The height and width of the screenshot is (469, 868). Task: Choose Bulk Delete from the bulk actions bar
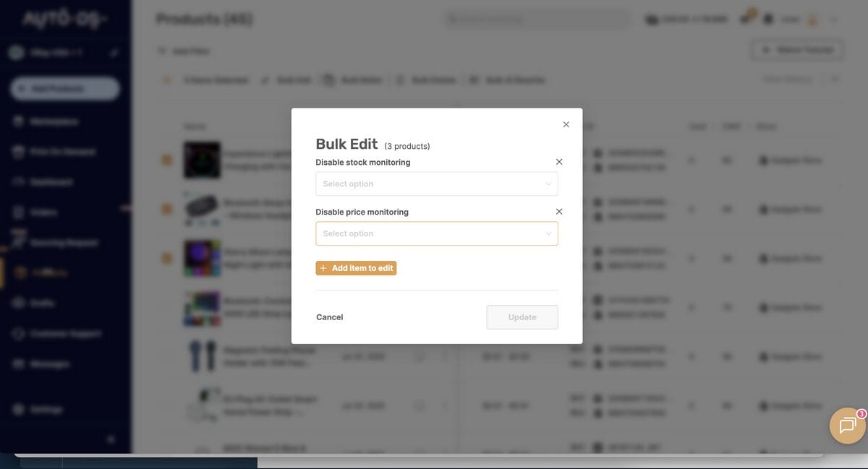[x=427, y=79]
